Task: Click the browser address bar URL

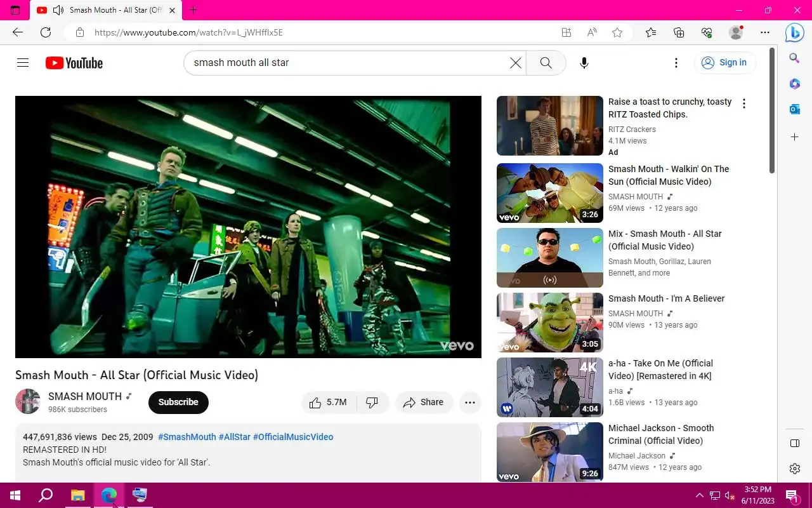Action: [x=188, y=32]
